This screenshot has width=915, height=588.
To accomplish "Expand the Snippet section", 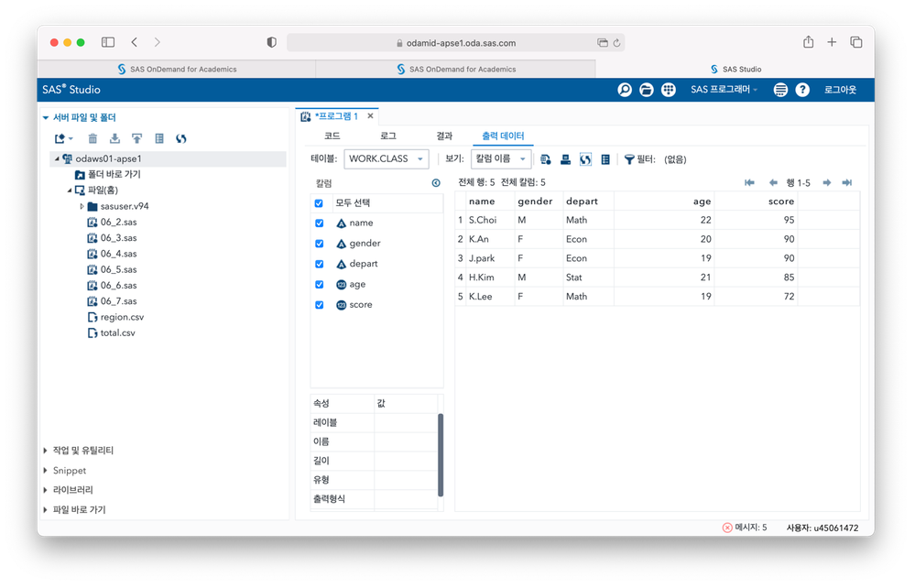I will [x=46, y=471].
